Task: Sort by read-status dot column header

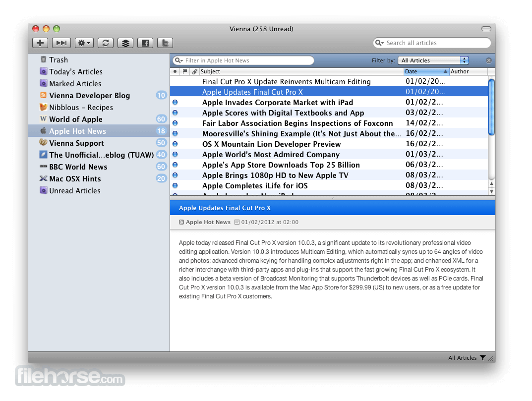Action: pyautogui.click(x=175, y=71)
